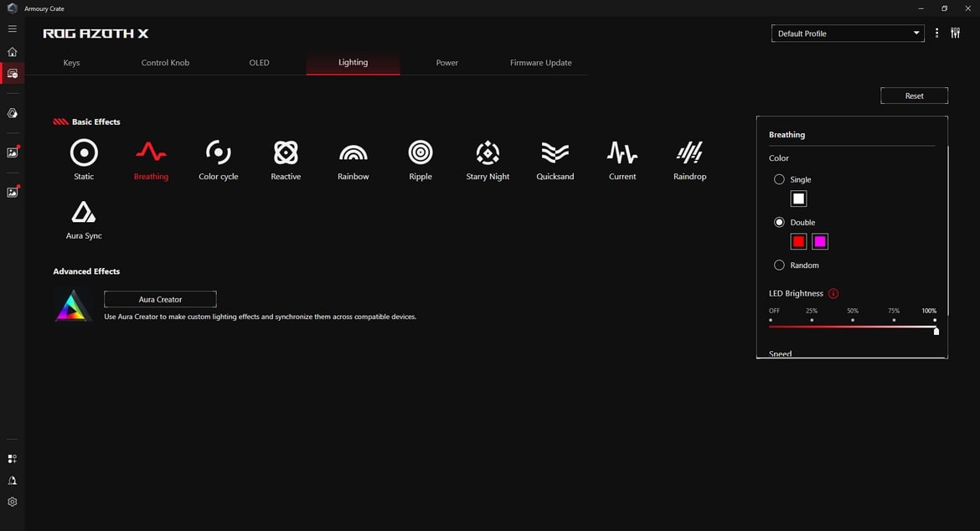Expand the Default Profile dropdown
Screen dimensions: 980x531
[848, 34]
